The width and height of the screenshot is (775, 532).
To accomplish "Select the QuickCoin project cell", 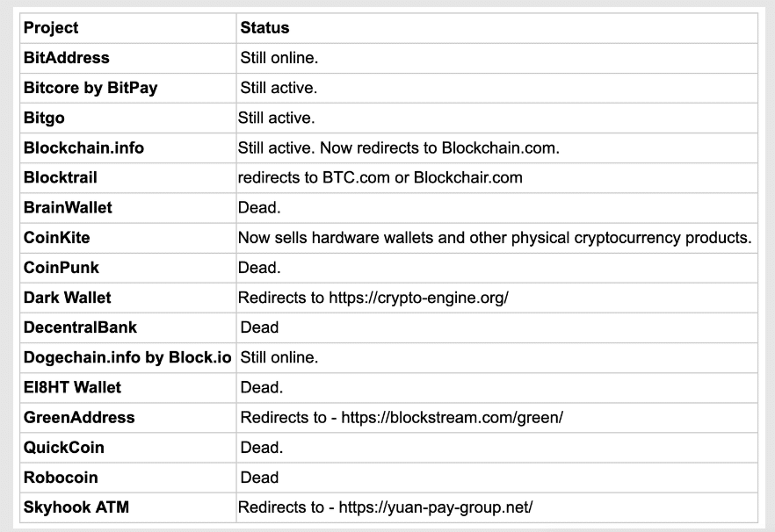I will pos(63,448).
